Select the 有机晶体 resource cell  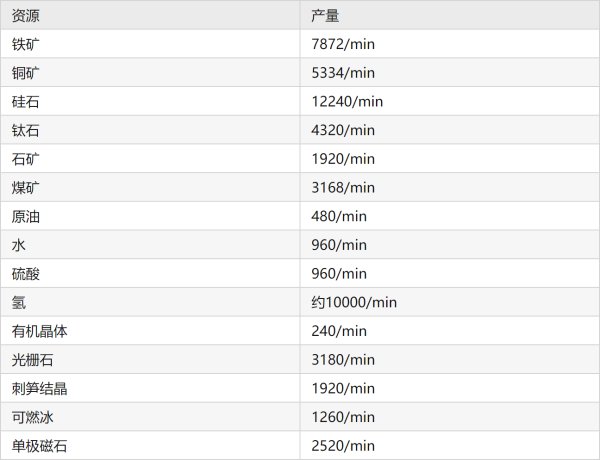(40, 331)
